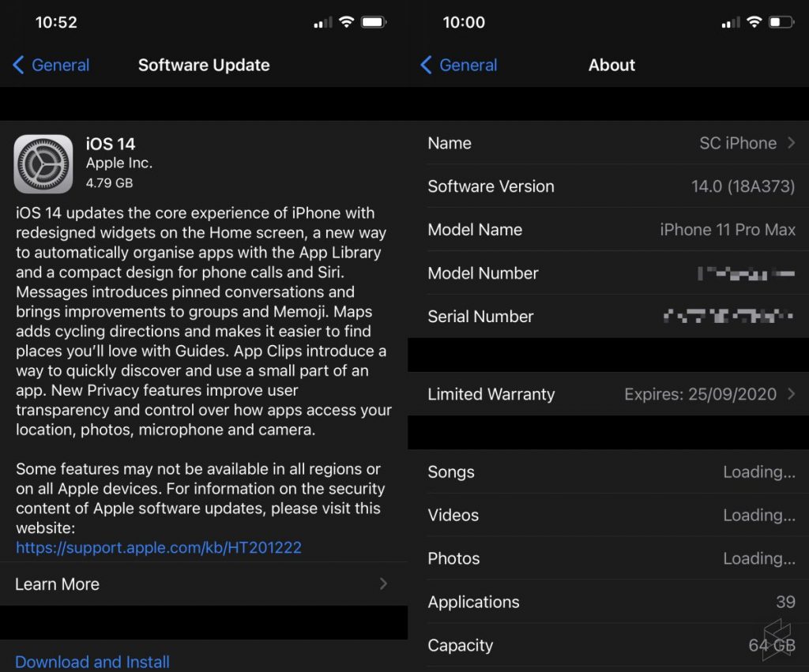Image resolution: width=809 pixels, height=672 pixels.
Task: Tap Software Version value 14.0 (18A373)
Action: click(x=743, y=186)
